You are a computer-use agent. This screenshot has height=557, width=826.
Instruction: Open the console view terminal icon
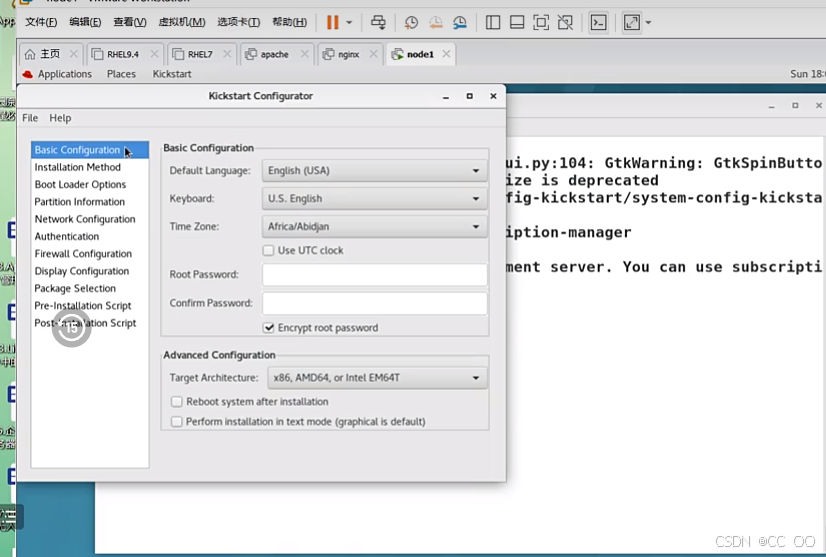tap(598, 23)
